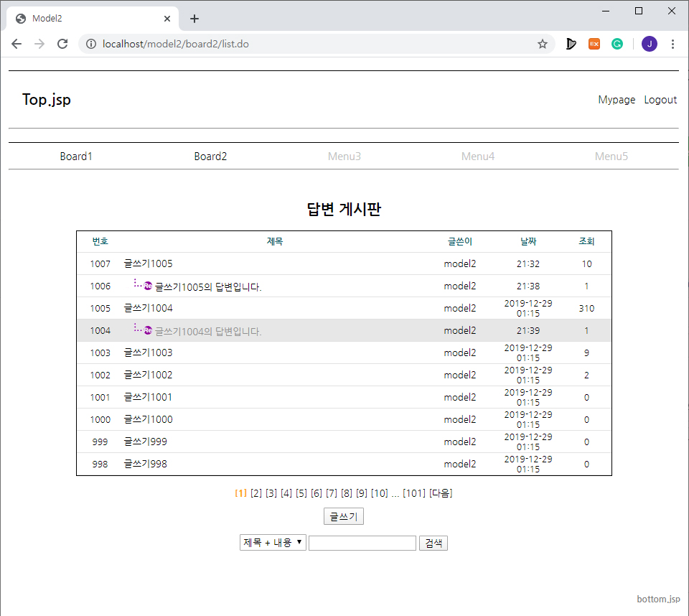
Task: Open a new browser tab with the plus
Action: click(x=194, y=18)
